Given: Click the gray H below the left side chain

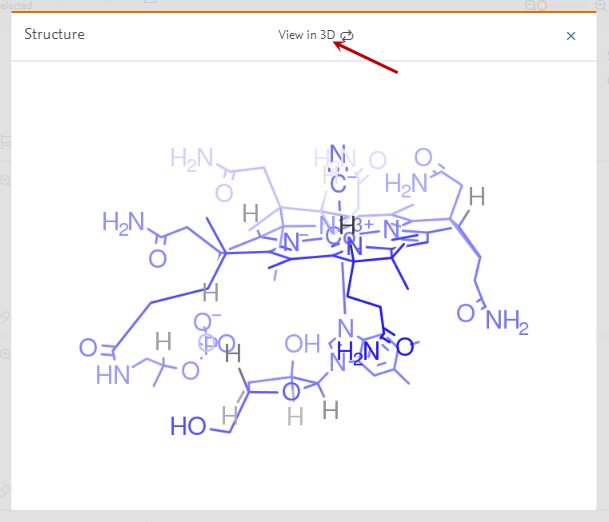Looking at the screenshot, I should [210, 293].
